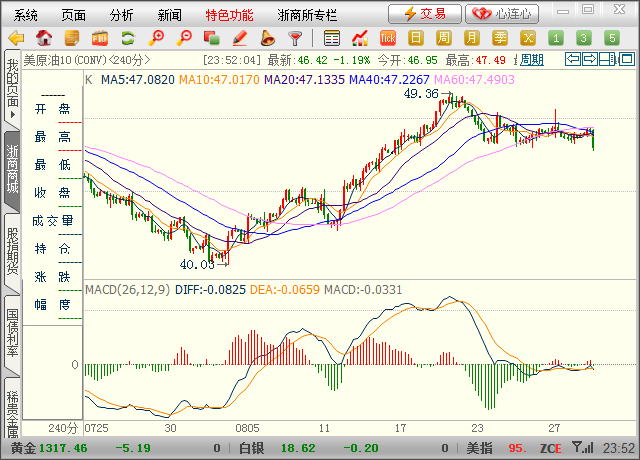Click the green 5-minute period button

coord(612,38)
